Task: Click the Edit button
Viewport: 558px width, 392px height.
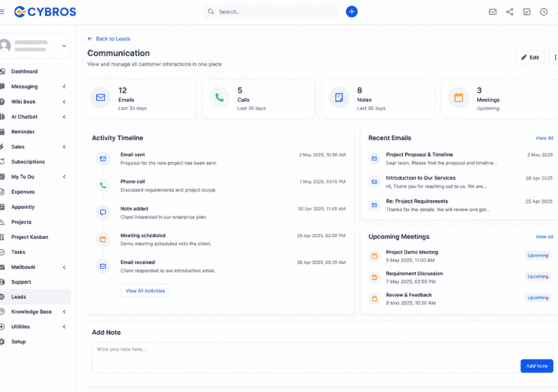Action: click(530, 57)
